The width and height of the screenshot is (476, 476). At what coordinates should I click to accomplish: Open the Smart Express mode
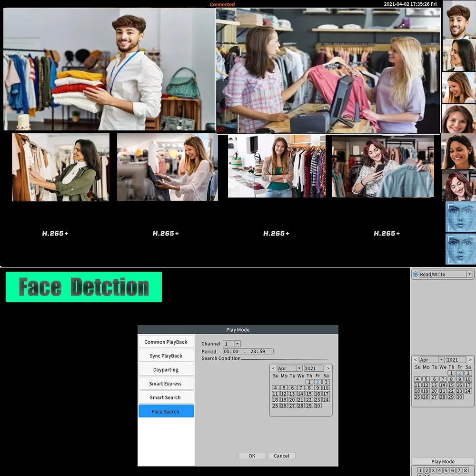pyautogui.click(x=166, y=383)
